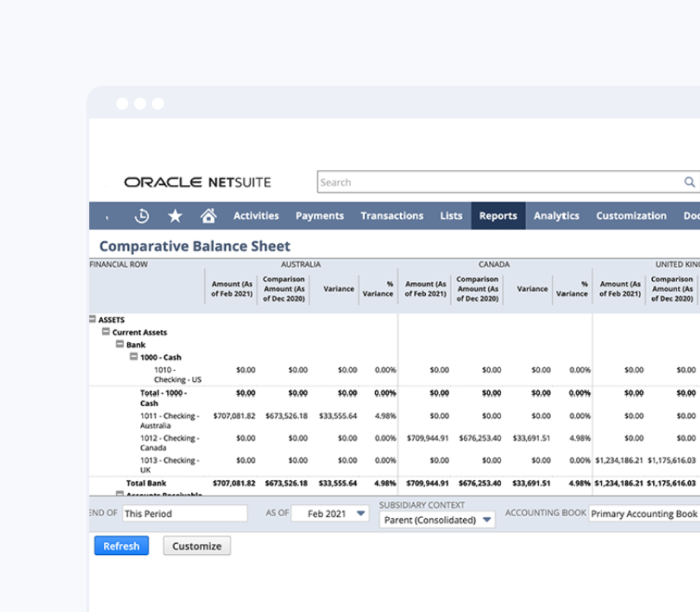700x612 pixels.
Task: Click the Oracle NetSuite logo
Action: point(198,182)
